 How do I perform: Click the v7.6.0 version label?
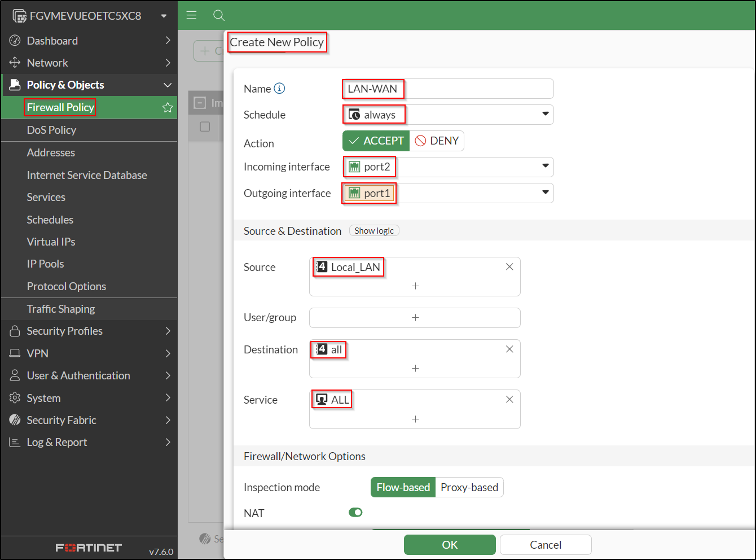[161, 552]
